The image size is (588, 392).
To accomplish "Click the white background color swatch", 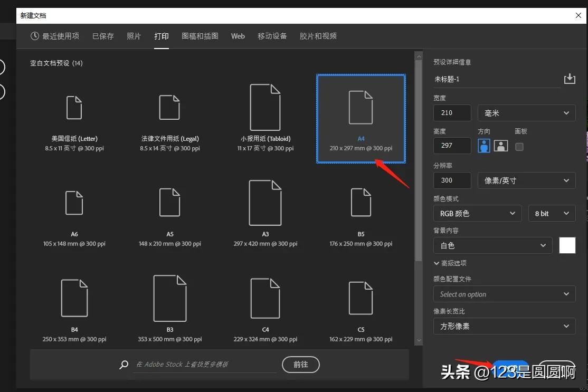I will 567,245.
